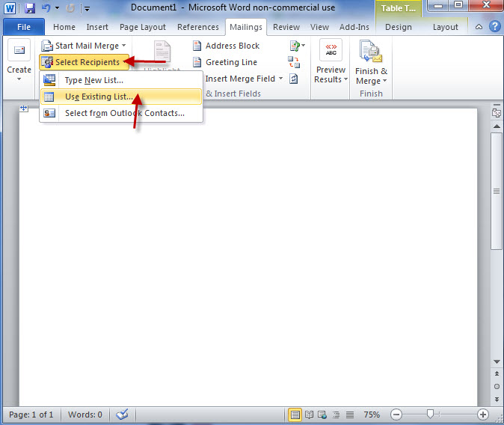Click the vertical scrollbar down arrow
The image size is (504, 425).
click(x=497, y=362)
